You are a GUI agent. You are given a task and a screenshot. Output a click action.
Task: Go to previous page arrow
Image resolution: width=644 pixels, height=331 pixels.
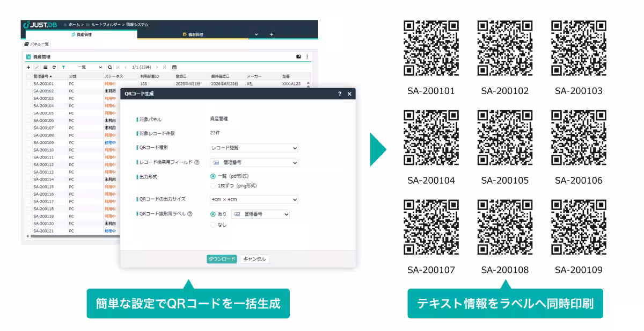pyautogui.click(x=126, y=67)
